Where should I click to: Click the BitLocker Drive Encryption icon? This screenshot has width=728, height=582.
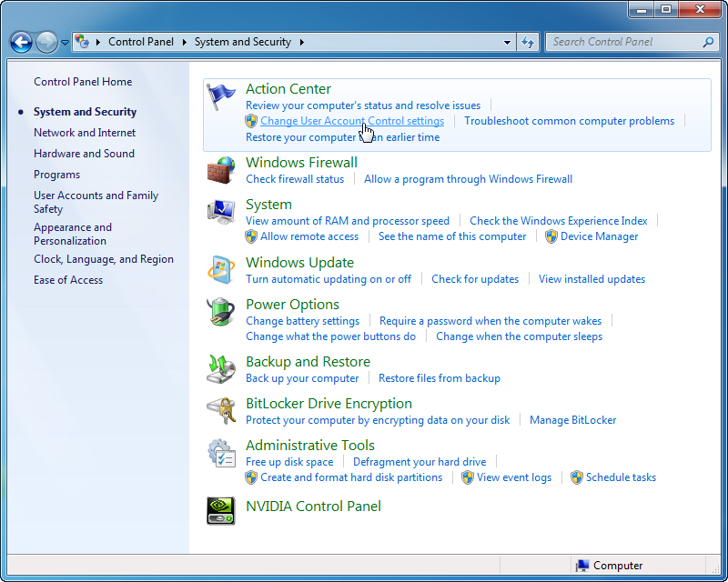pyautogui.click(x=221, y=411)
